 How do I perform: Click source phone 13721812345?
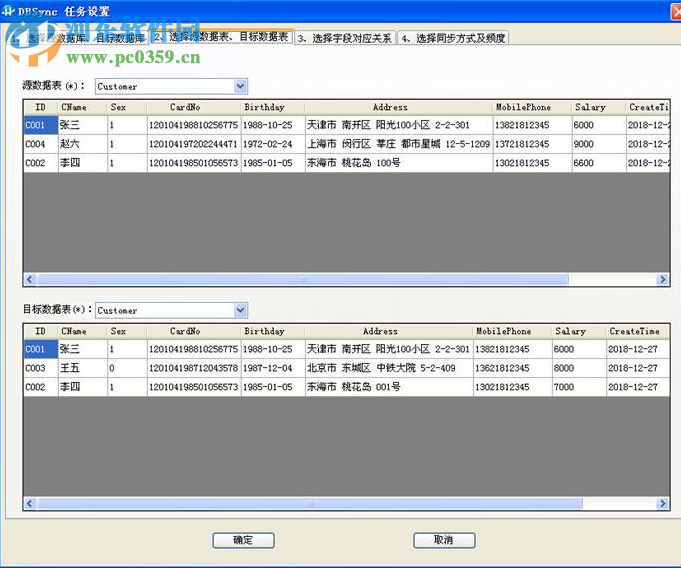[x=532, y=144]
